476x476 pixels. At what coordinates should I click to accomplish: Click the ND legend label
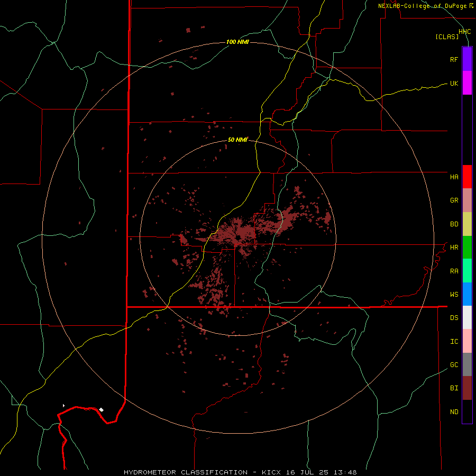(454, 412)
